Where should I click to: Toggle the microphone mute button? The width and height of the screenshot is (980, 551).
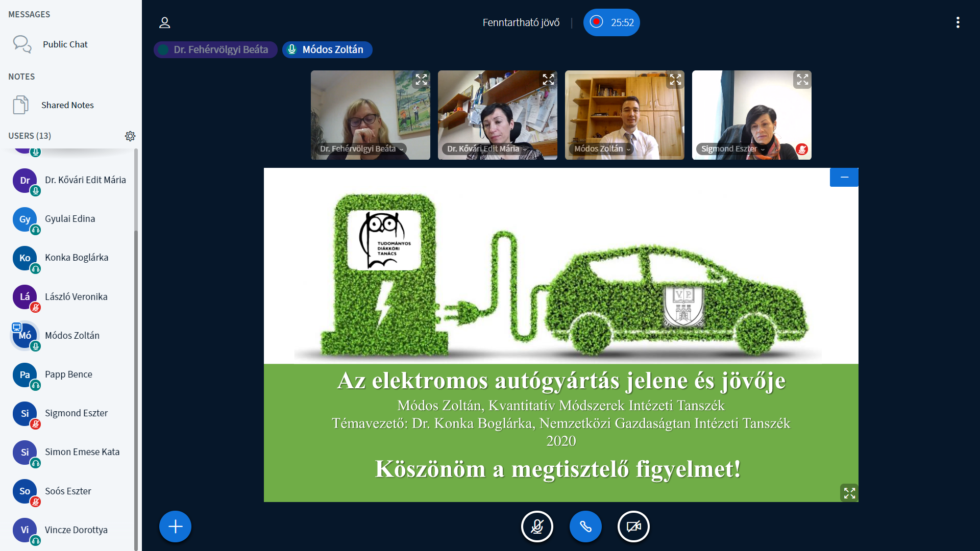(x=536, y=526)
